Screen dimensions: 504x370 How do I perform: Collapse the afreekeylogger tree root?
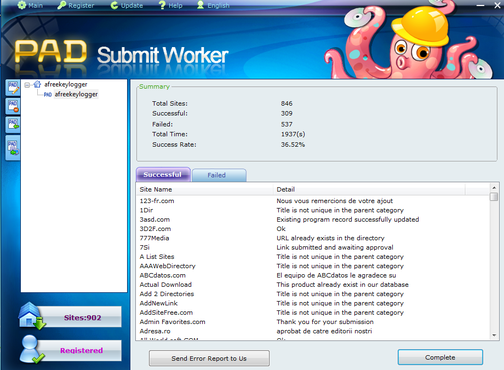27,85
